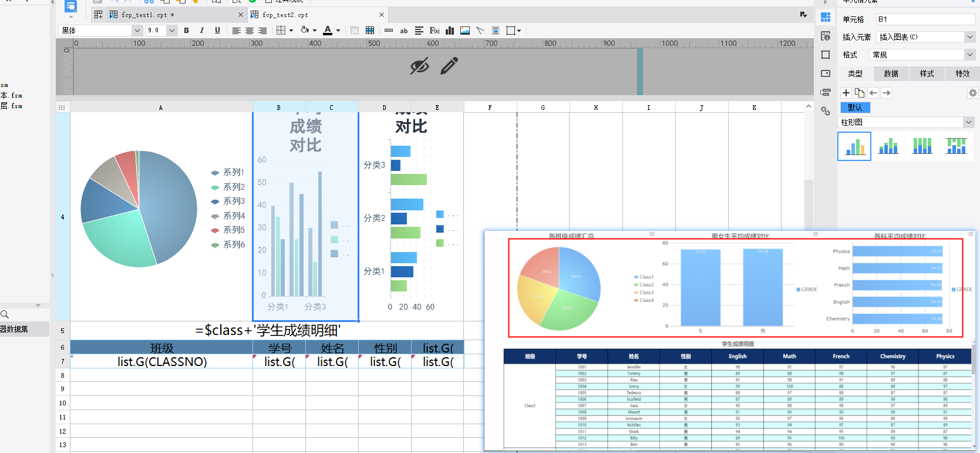Close the fcp_test2.cpt tab

[382, 15]
